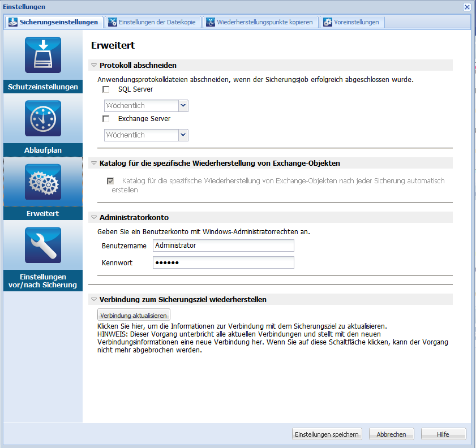Click the Hilfe button
The height and width of the screenshot is (448, 476).
[x=443, y=434]
